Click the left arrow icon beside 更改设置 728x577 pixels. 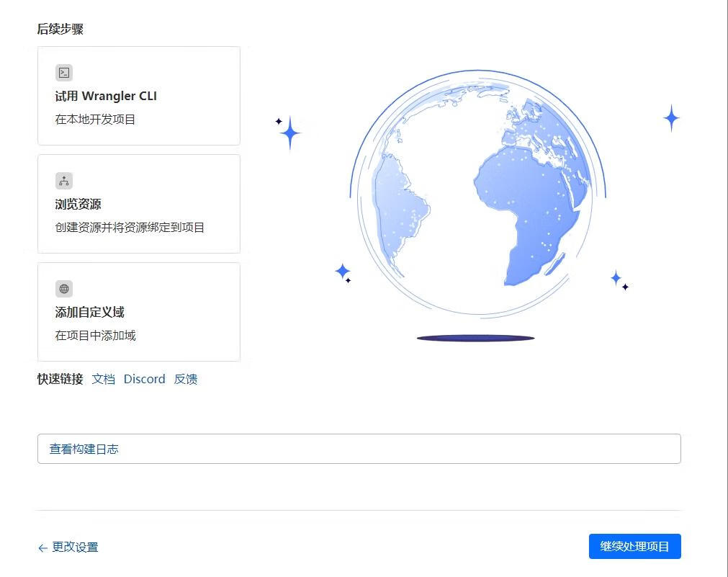point(42,548)
